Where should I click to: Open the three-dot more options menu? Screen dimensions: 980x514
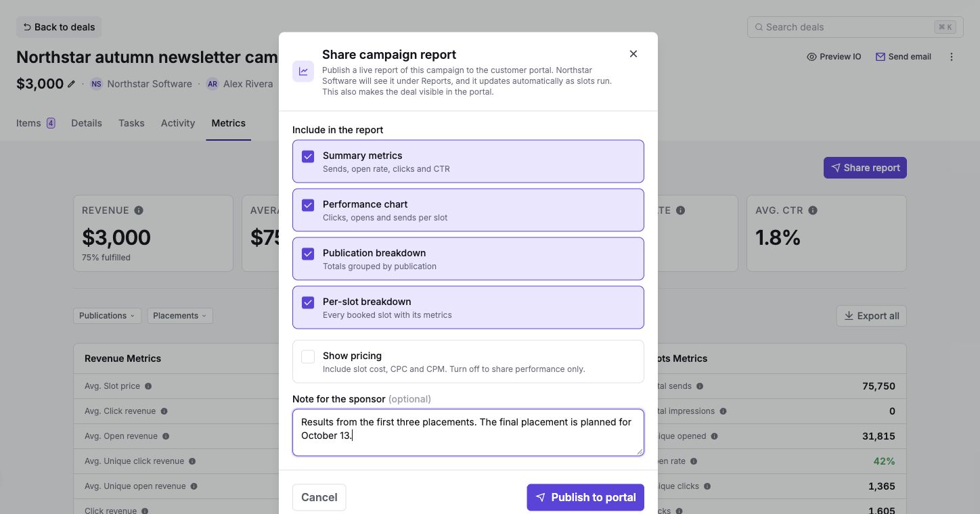pos(952,57)
